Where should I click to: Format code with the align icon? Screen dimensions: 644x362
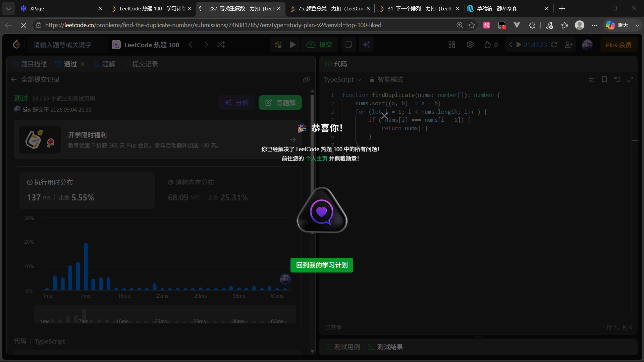[x=591, y=79]
